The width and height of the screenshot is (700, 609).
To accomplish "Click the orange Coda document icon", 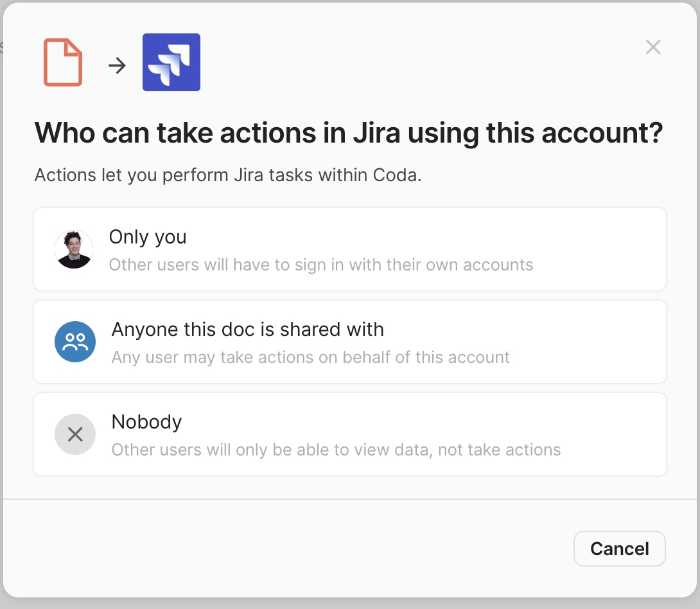I will tap(63, 62).
